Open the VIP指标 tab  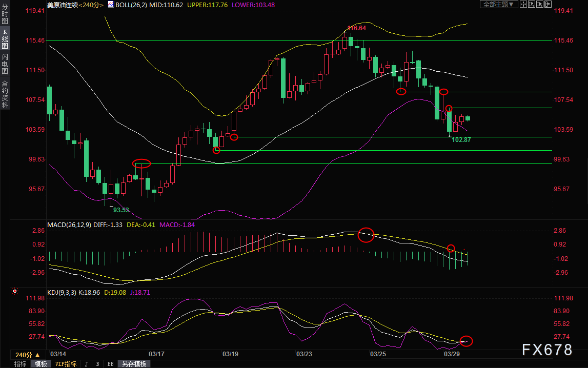[x=66, y=364]
